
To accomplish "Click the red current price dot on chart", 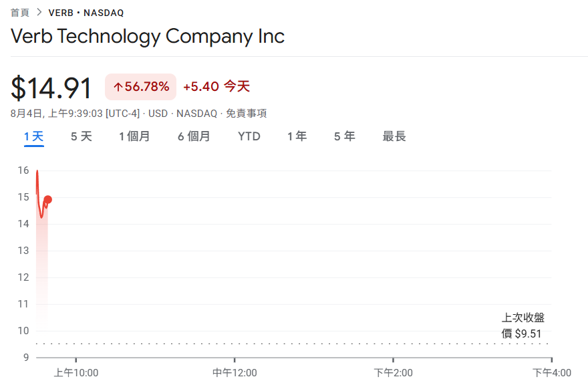I will point(47,200).
